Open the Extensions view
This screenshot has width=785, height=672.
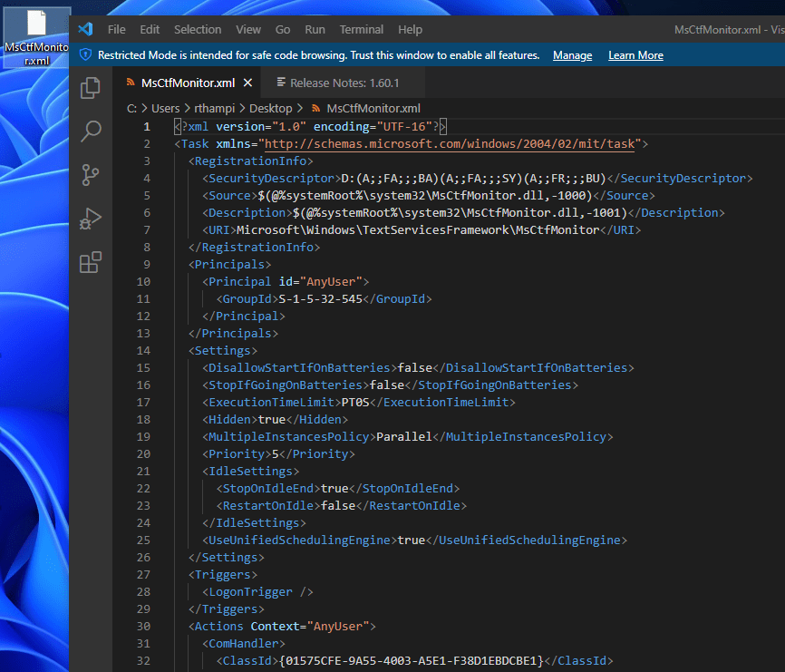tap(91, 262)
